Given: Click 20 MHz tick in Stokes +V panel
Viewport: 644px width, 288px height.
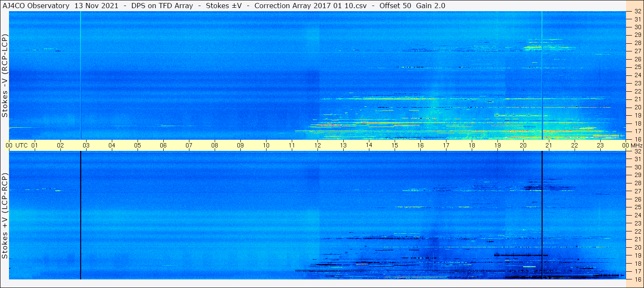Looking at the screenshot, I should [637, 247].
